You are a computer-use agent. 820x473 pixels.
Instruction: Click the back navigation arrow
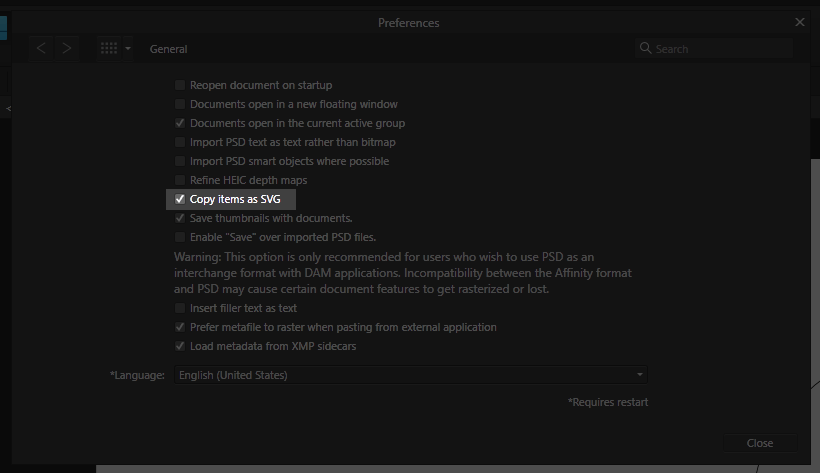tap(41, 48)
